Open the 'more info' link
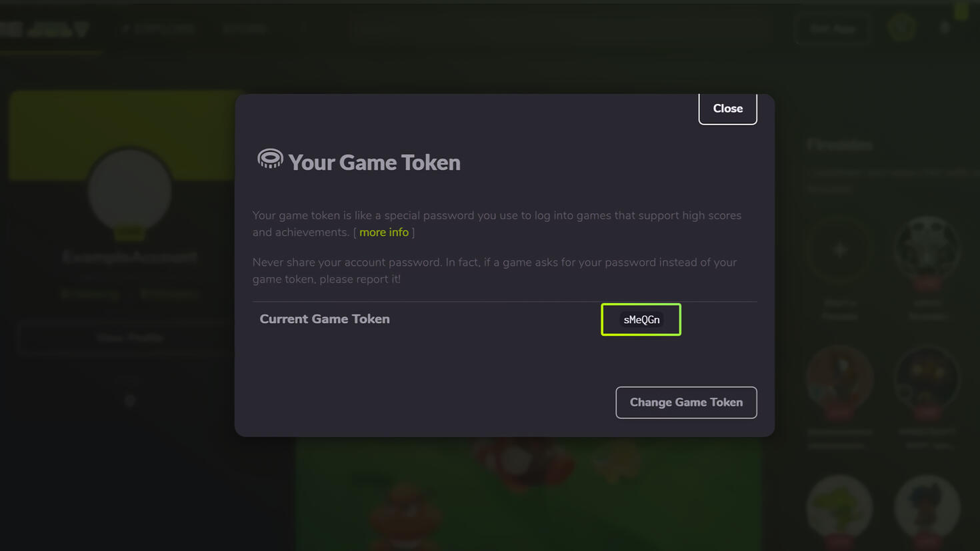This screenshot has height=551, width=980. tap(383, 233)
